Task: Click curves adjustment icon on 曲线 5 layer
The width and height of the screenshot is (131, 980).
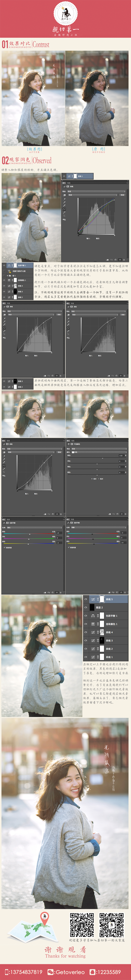Action: pyautogui.click(x=93, y=599)
